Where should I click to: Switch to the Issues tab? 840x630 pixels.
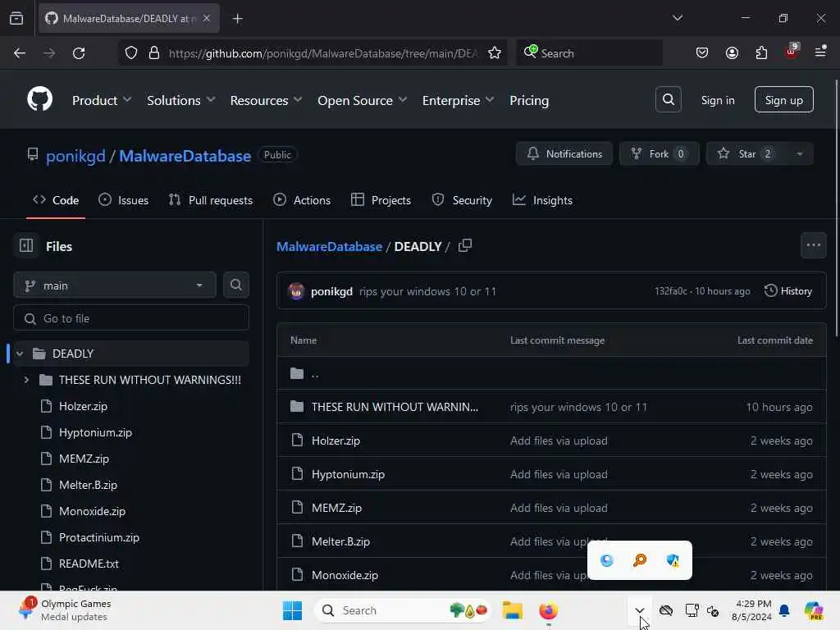point(123,200)
